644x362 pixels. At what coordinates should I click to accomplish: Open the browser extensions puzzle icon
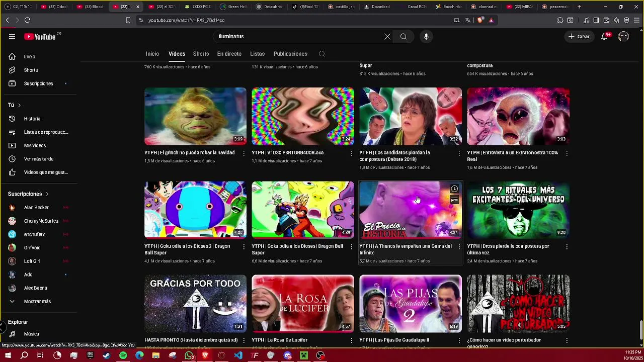560,20
